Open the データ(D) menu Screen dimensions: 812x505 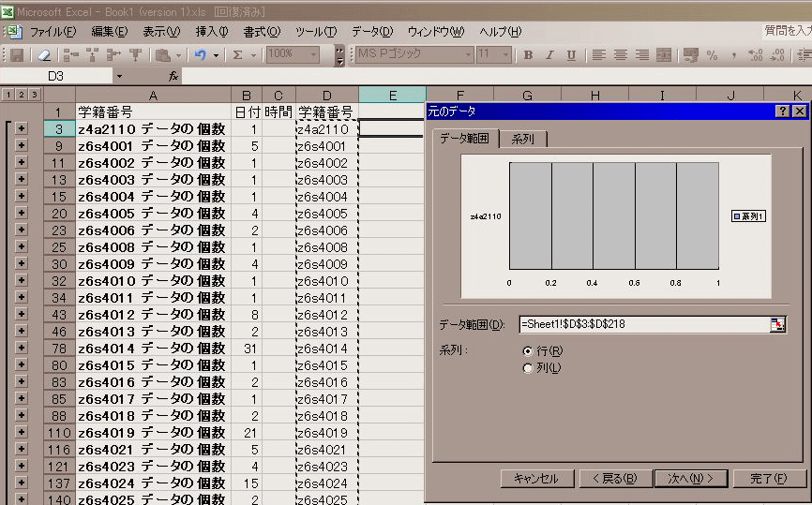(x=372, y=31)
